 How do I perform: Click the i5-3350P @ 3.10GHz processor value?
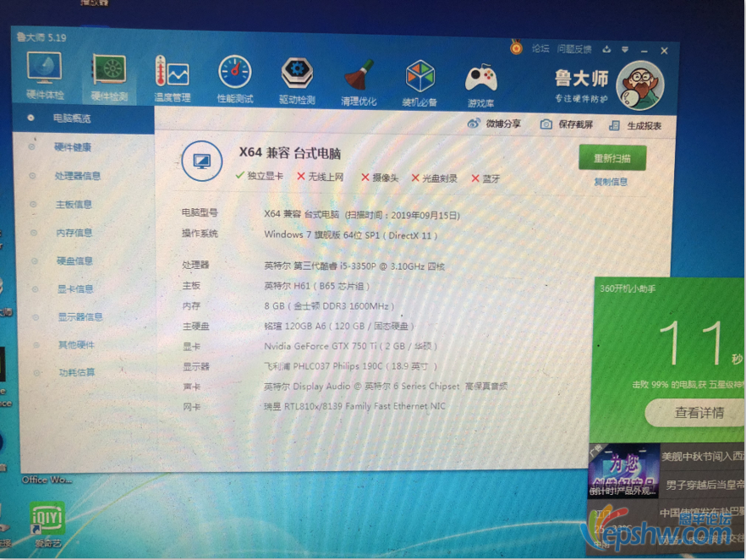[354, 266]
